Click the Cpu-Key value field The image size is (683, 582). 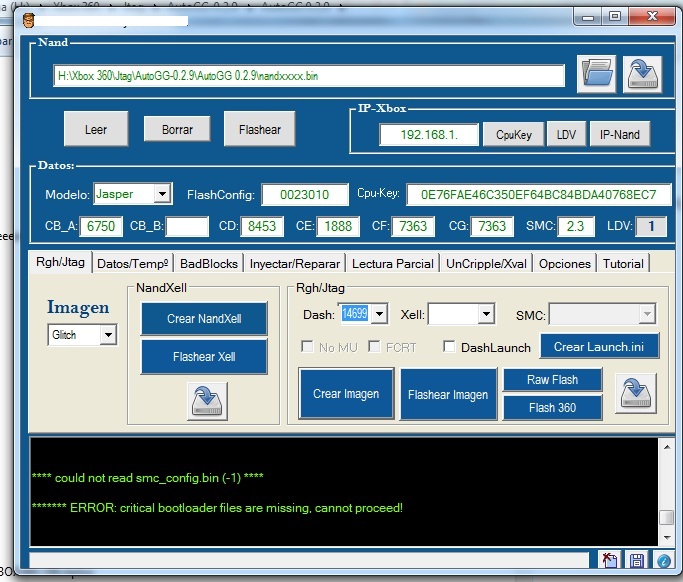click(538, 194)
